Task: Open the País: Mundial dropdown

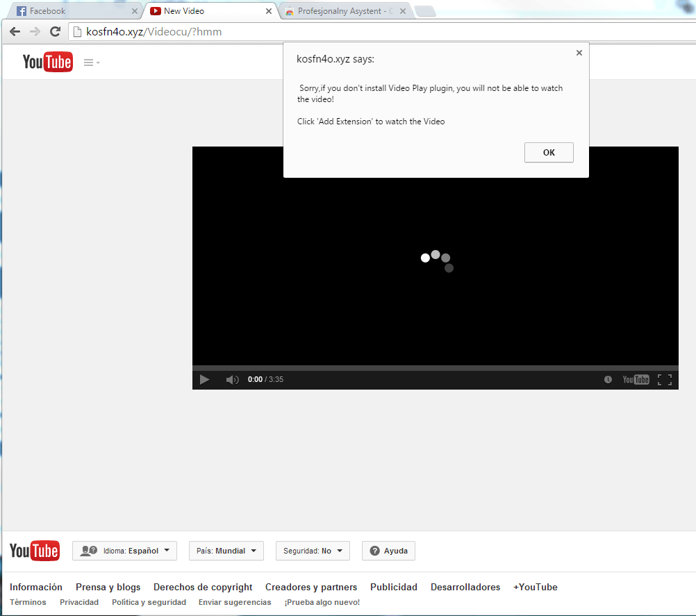Action: [226, 551]
